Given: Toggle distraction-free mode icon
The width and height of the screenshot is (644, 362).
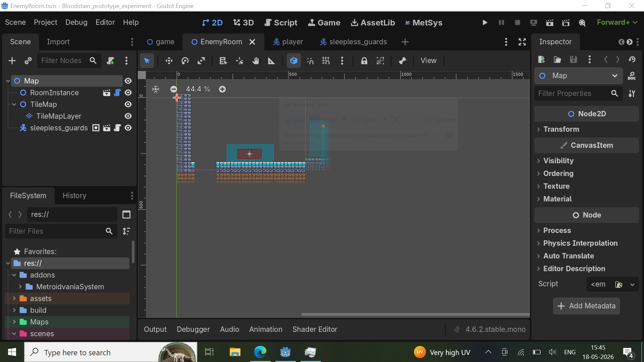Looking at the screenshot, I should (522, 42).
